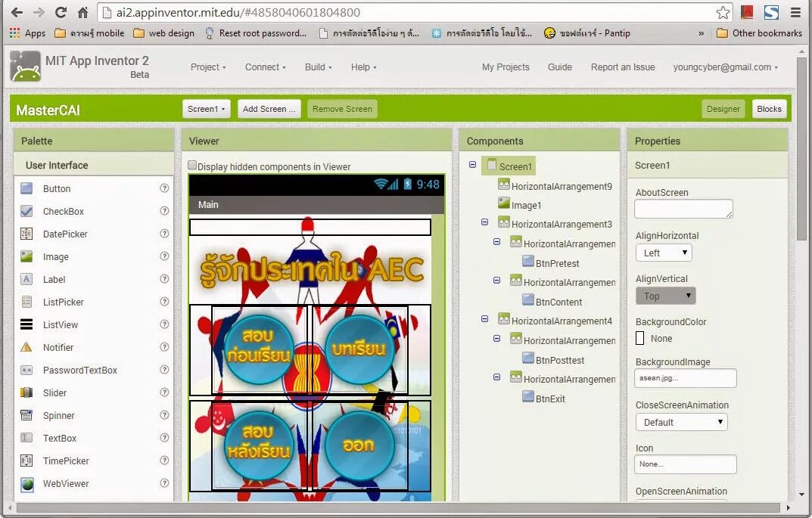
Task: Pick the DatePicker palette icon
Action: click(26, 234)
